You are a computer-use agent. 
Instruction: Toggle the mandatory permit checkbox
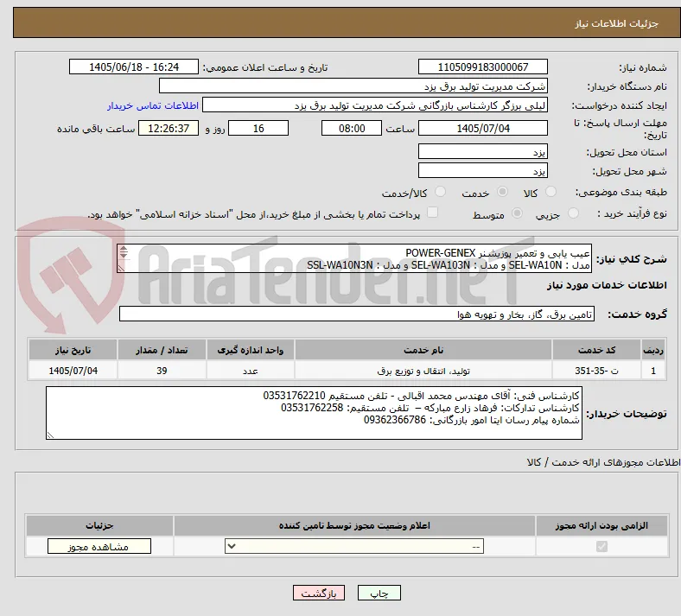602,546
